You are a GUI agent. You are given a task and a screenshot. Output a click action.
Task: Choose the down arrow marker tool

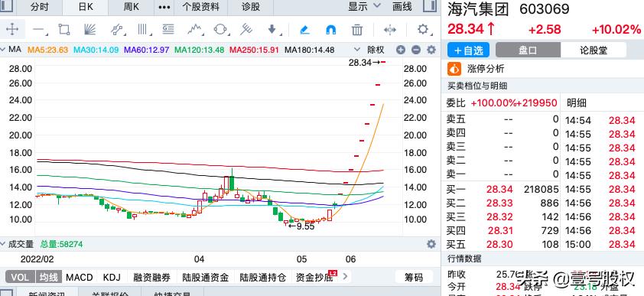click(272, 30)
